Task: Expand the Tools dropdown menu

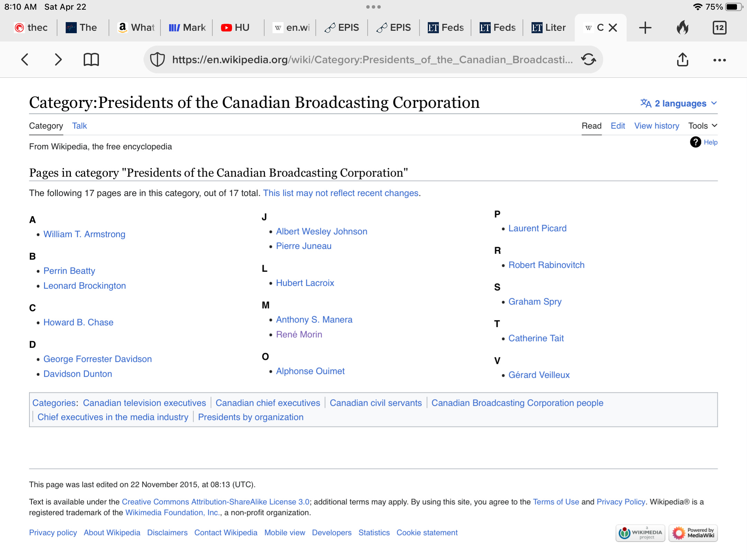Action: click(703, 126)
